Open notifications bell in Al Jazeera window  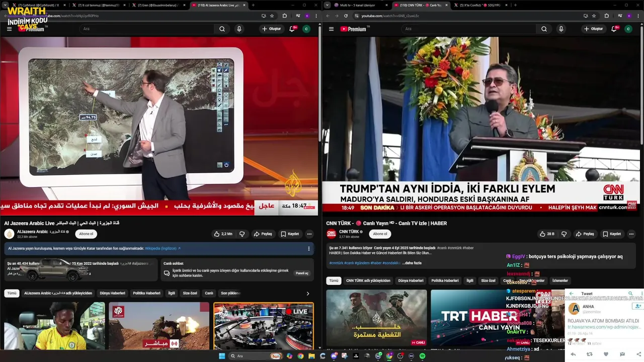click(292, 29)
